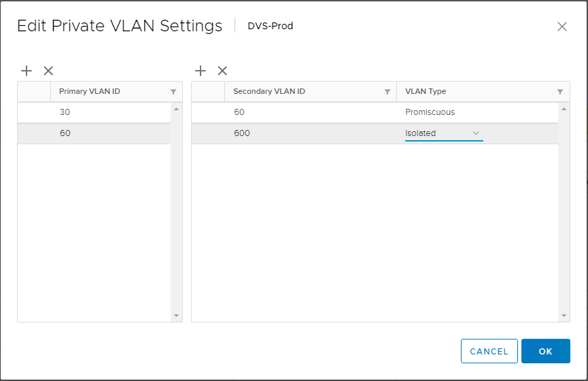This screenshot has height=381, width=588.
Task: Filter the Primary VLAN ID column
Action: point(173,92)
